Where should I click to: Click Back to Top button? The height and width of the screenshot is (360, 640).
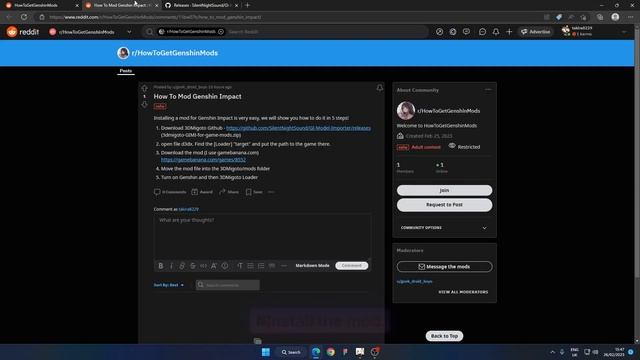coord(444,336)
